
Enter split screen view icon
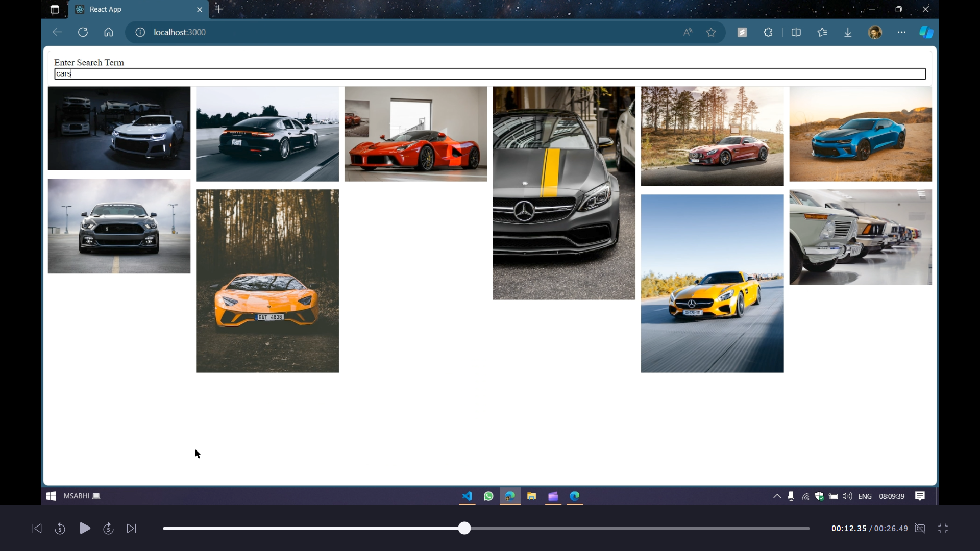(x=796, y=32)
